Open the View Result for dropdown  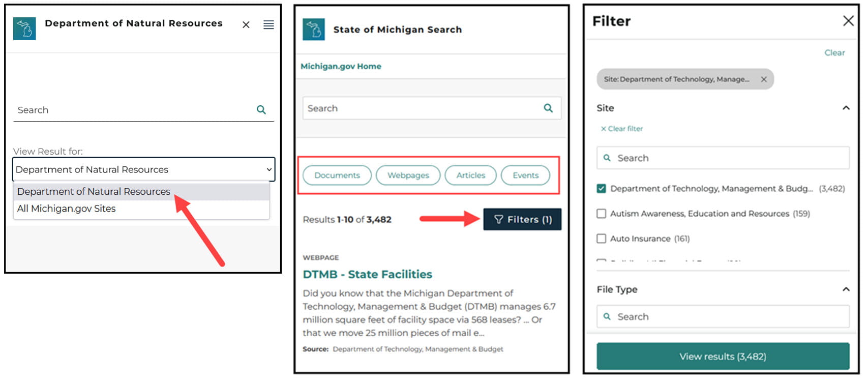tap(144, 169)
